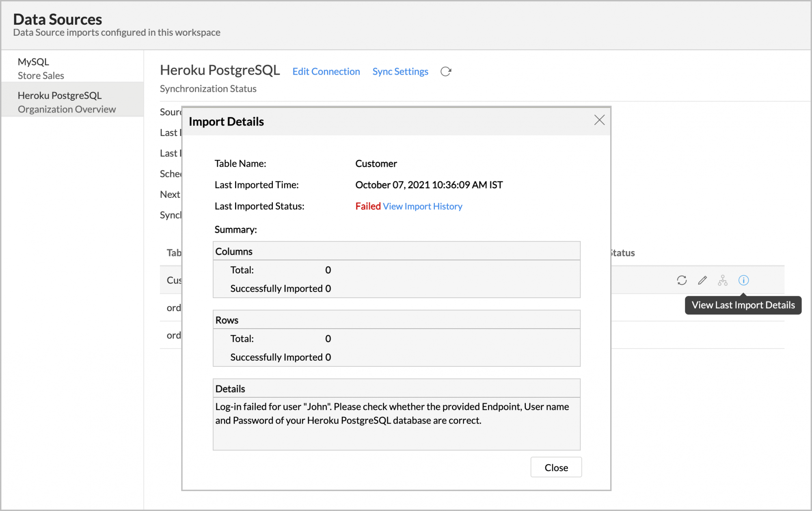Open Sync Settings for Heroku PostgreSQL
The width and height of the screenshot is (812, 511).
400,71
